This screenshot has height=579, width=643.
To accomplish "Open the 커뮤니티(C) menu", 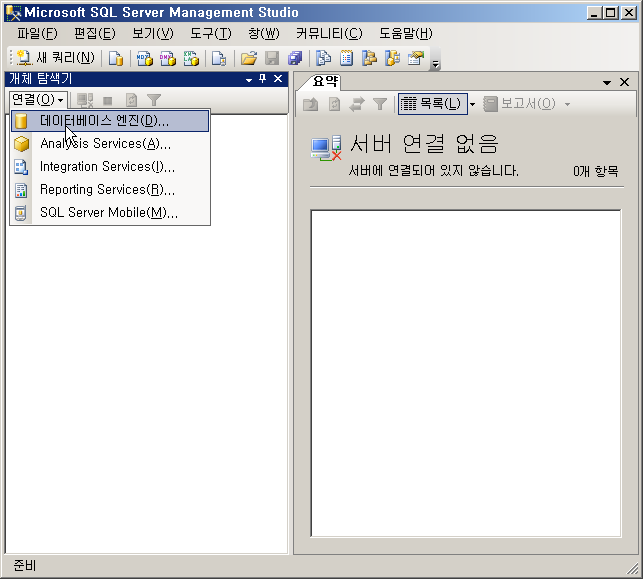I will [329, 33].
